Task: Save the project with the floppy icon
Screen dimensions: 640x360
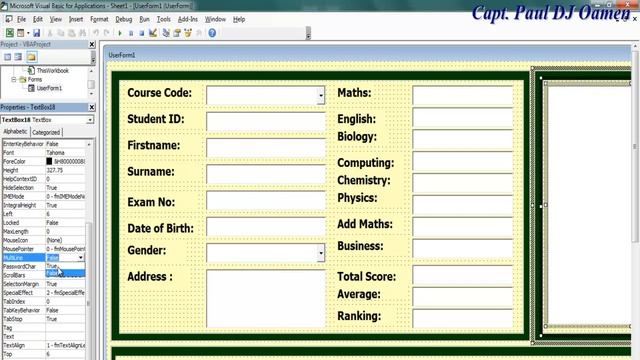Action: point(36,33)
